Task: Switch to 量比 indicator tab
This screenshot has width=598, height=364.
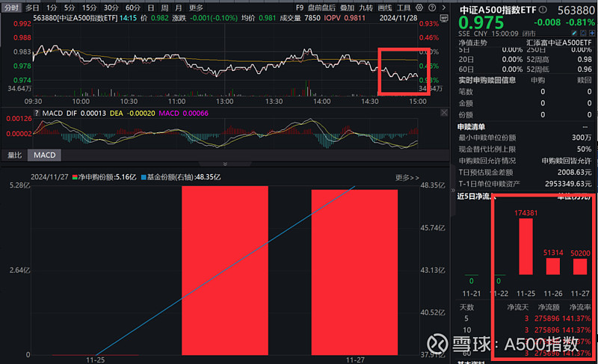Action: [14, 155]
